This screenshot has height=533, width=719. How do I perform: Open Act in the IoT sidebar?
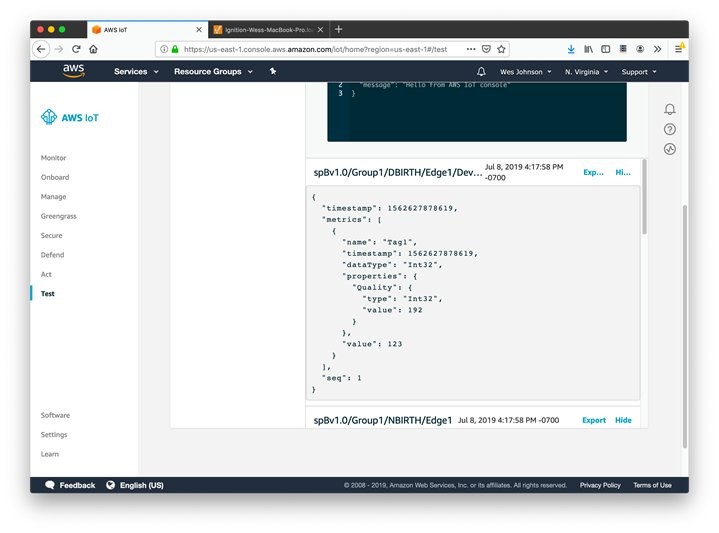46,274
